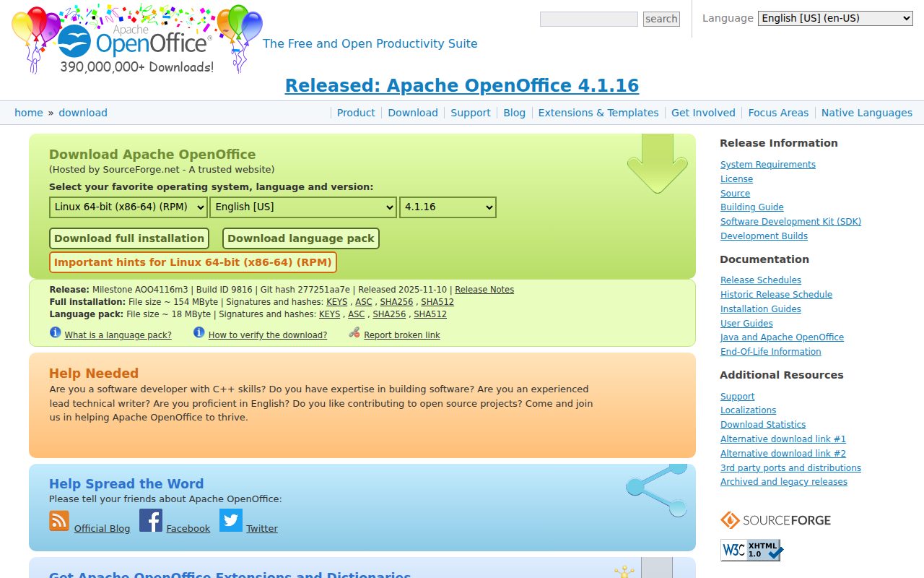Click Download full installation button
924x578 pixels.
[x=129, y=238]
